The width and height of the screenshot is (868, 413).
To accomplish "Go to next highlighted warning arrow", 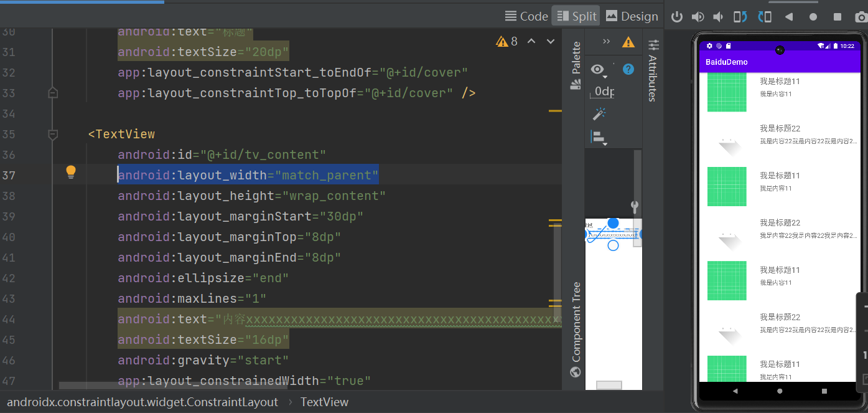I will [550, 42].
